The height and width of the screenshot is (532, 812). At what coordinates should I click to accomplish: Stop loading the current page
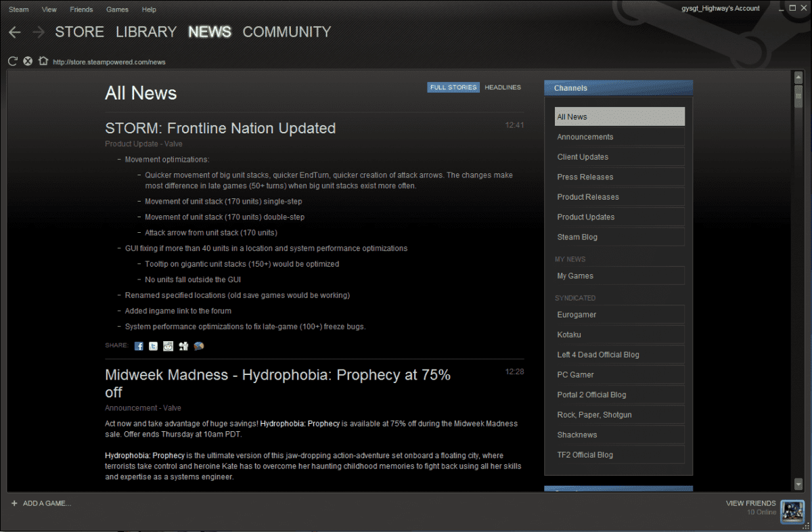click(x=28, y=60)
